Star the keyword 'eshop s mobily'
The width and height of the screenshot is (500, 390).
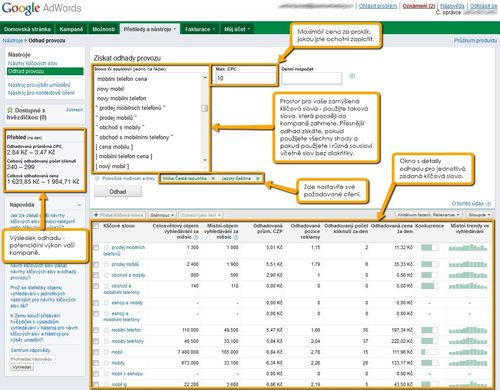(106, 303)
